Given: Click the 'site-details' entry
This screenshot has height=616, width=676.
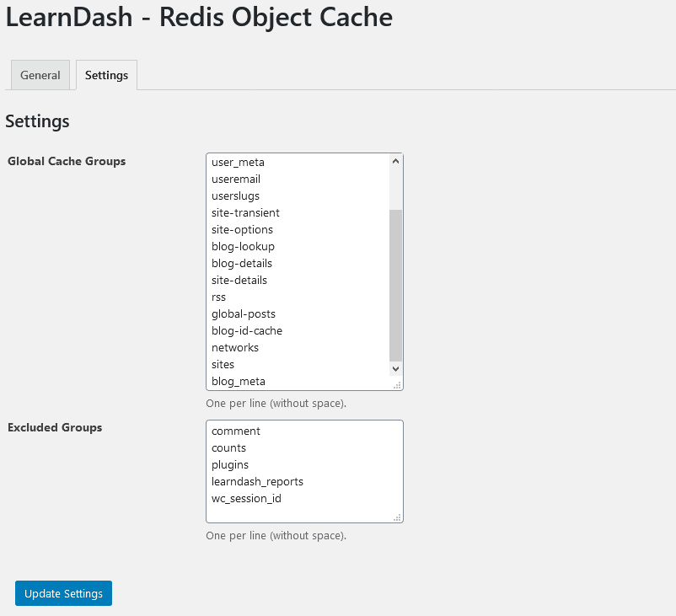Looking at the screenshot, I should (x=239, y=281).
